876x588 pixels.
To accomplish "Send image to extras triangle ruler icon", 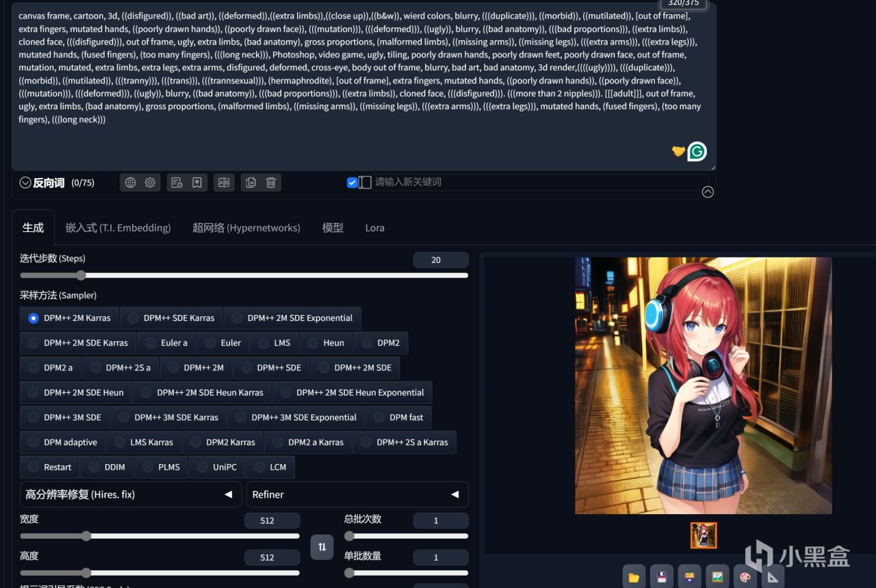I will click(773, 577).
